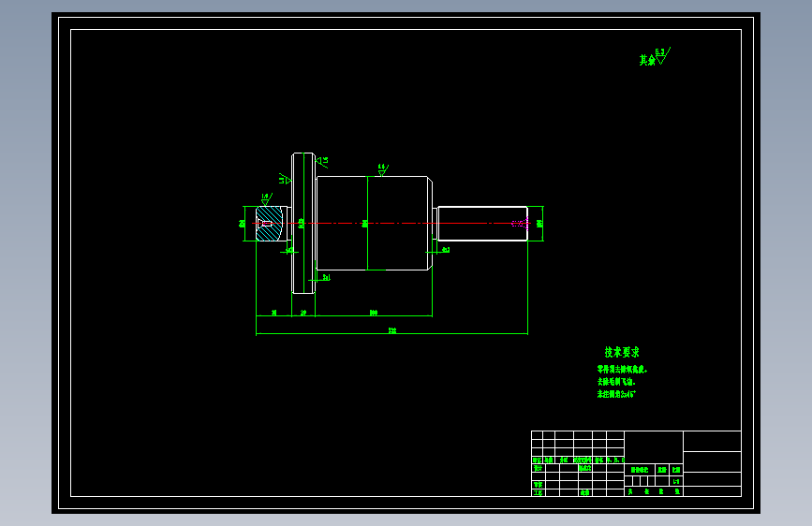812x526 pixels.
Task: Select the second technical requirement line 去除毛刺飞边
Action: pos(615,382)
